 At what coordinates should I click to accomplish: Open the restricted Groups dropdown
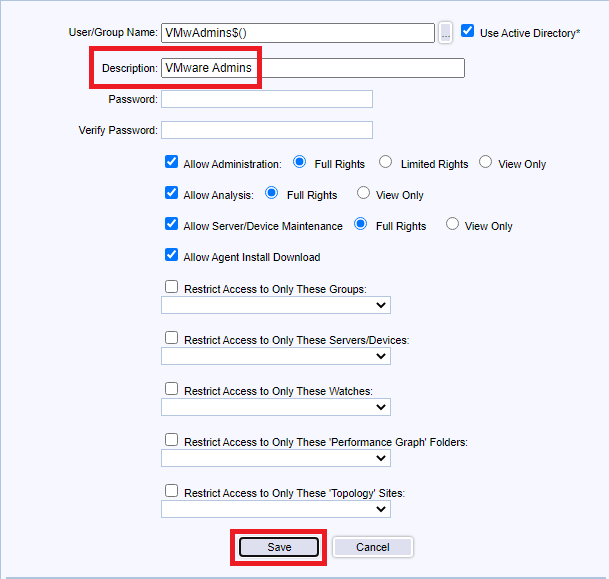point(275,305)
